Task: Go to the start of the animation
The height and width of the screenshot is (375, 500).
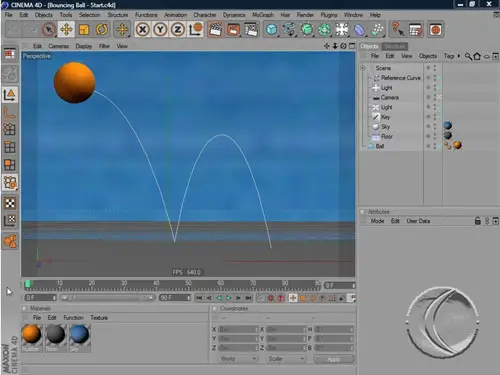Action: click(x=199, y=298)
